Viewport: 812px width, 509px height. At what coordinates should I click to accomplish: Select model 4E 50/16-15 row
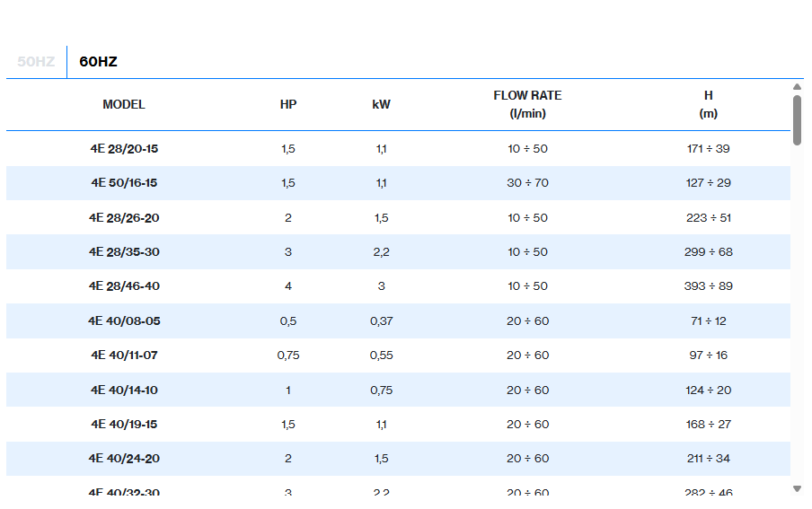[124, 183]
